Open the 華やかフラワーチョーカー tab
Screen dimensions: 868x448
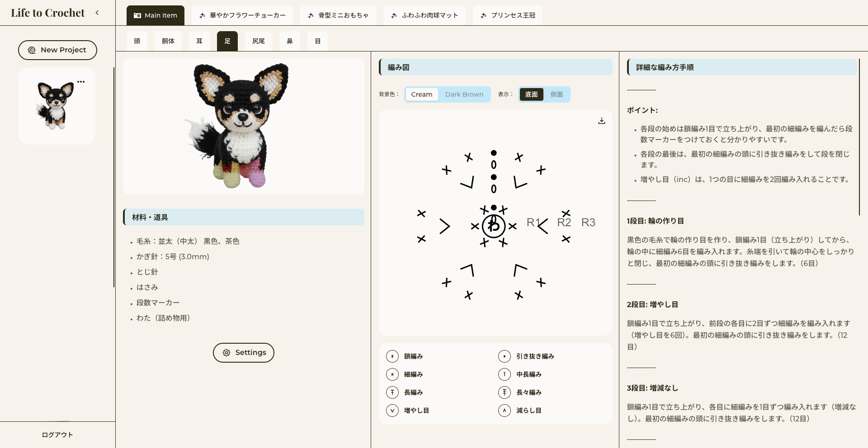click(242, 15)
